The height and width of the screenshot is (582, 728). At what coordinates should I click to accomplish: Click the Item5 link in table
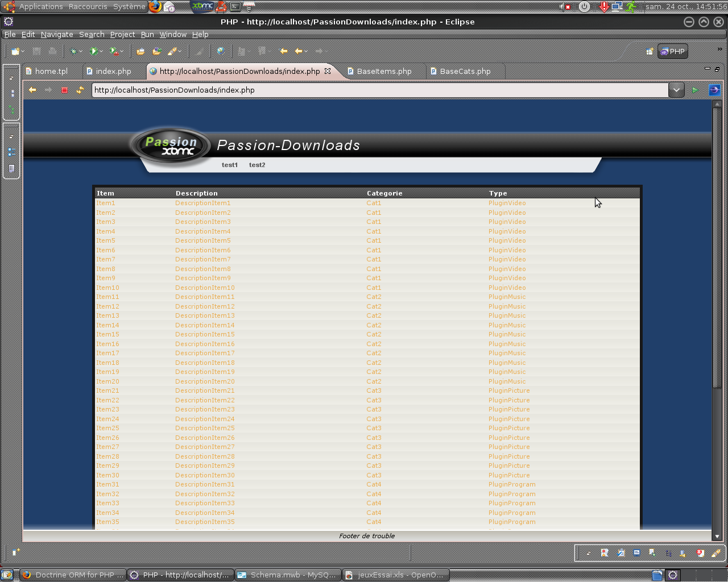(105, 240)
